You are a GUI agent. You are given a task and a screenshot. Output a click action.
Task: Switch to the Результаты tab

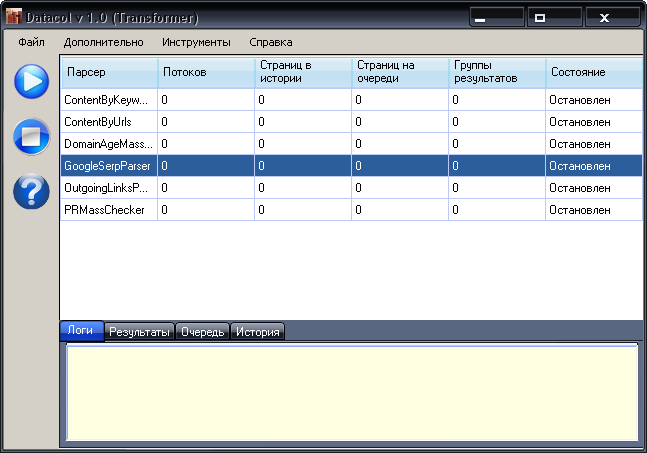coord(140,332)
